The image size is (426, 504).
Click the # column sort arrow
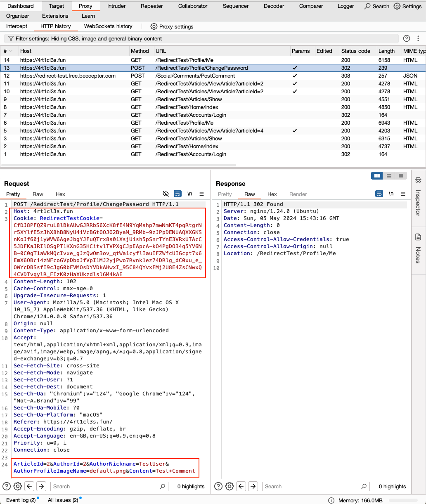[10, 51]
